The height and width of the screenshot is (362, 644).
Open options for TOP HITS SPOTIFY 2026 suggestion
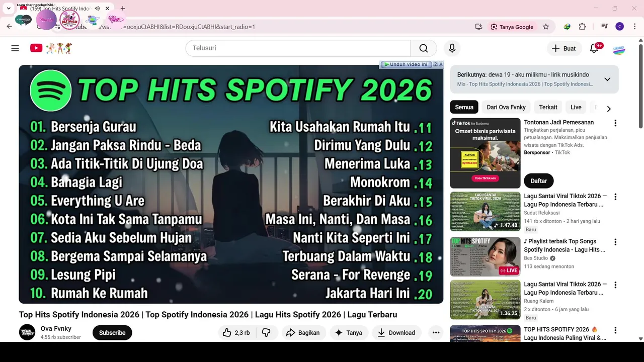[x=615, y=330]
